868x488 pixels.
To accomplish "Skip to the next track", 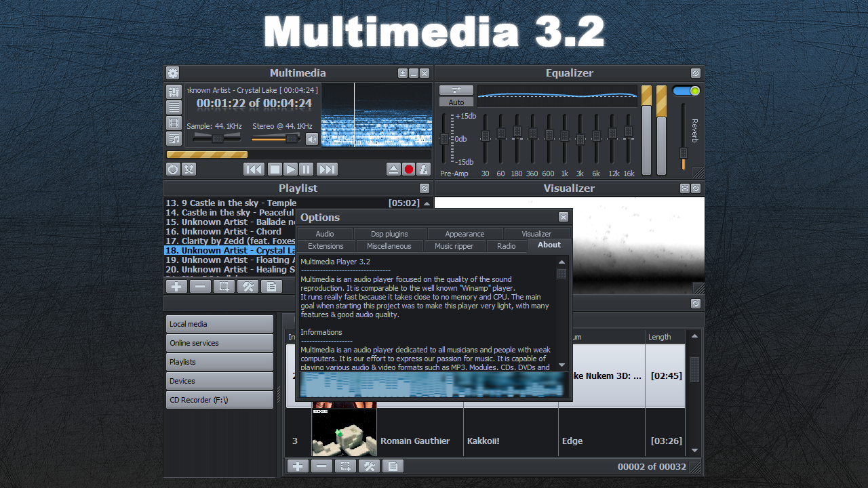I will [x=327, y=169].
